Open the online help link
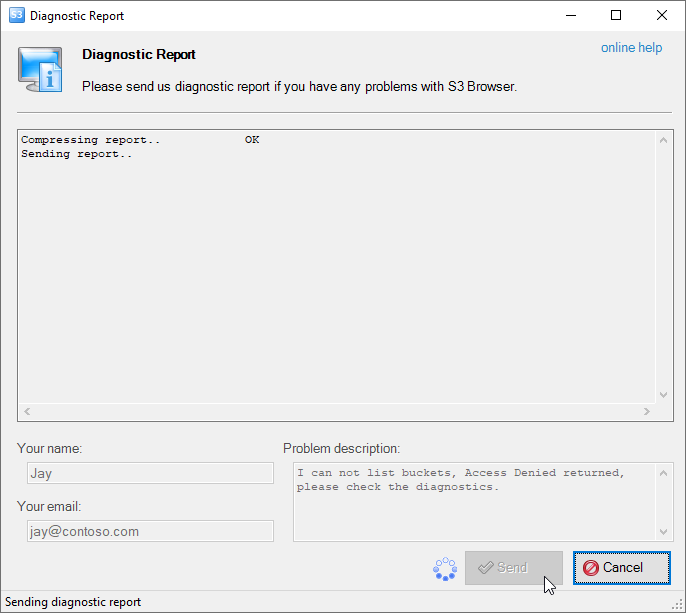The height and width of the screenshot is (613, 686). tap(631, 48)
